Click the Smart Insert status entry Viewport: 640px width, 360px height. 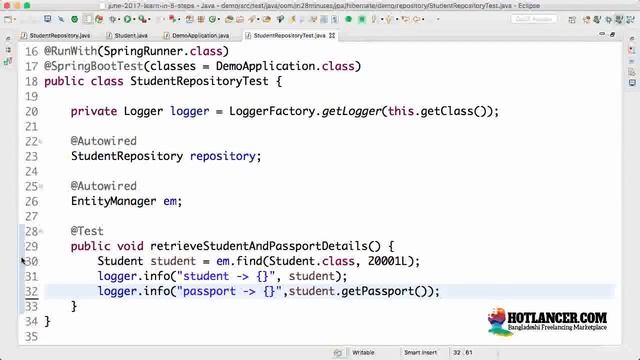pos(420,352)
